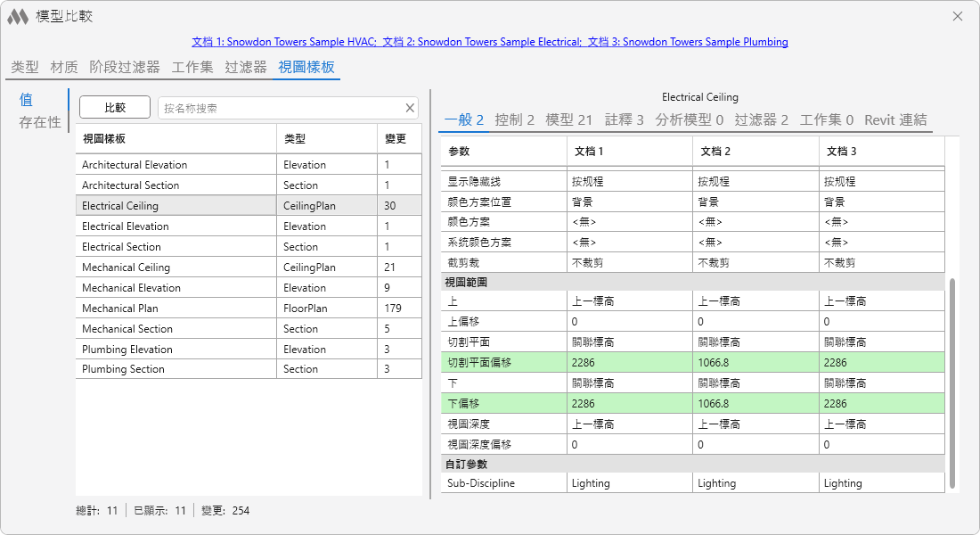
Task: Select the 切割平面偏移 highlighted parameter row
Action: pos(692,362)
